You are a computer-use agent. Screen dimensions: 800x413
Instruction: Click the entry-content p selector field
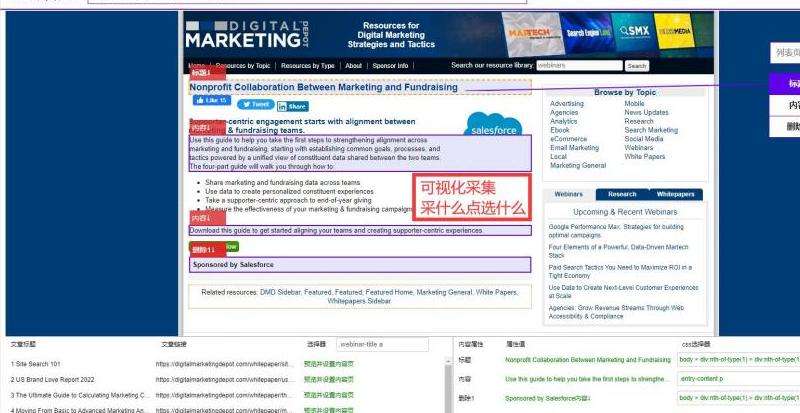coord(738,379)
